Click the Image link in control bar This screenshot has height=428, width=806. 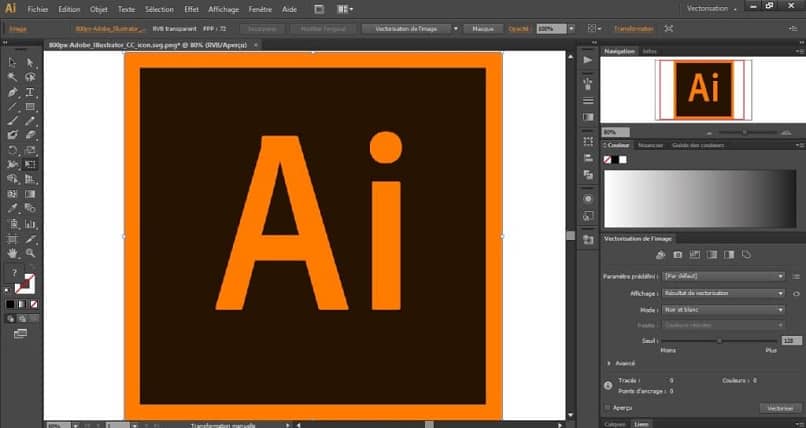[18, 29]
